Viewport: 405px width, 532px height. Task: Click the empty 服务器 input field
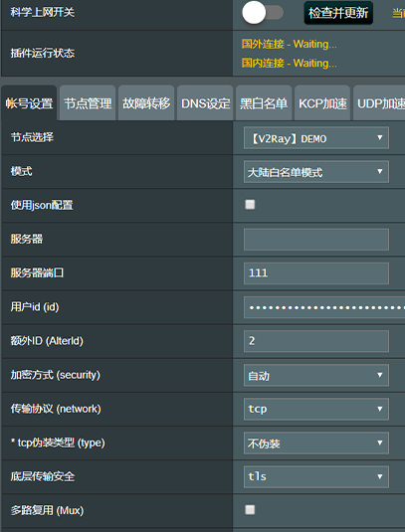pyautogui.click(x=316, y=240)
